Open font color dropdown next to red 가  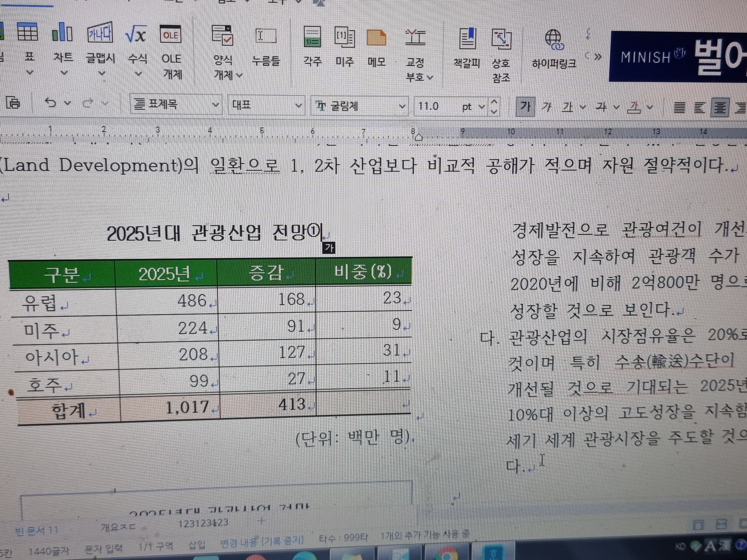pos(650,108)
